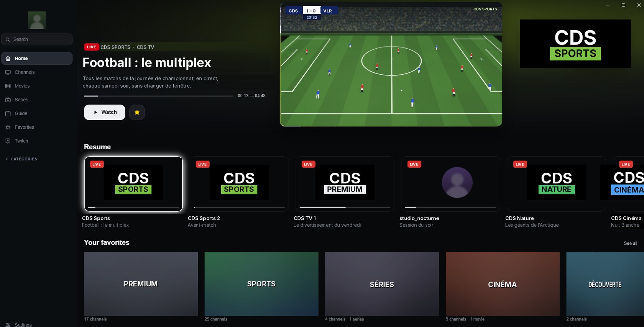Resume CDS Sports Football le multiplex card
This screenshot has width=644, height=327.
[x=133, y=184]
